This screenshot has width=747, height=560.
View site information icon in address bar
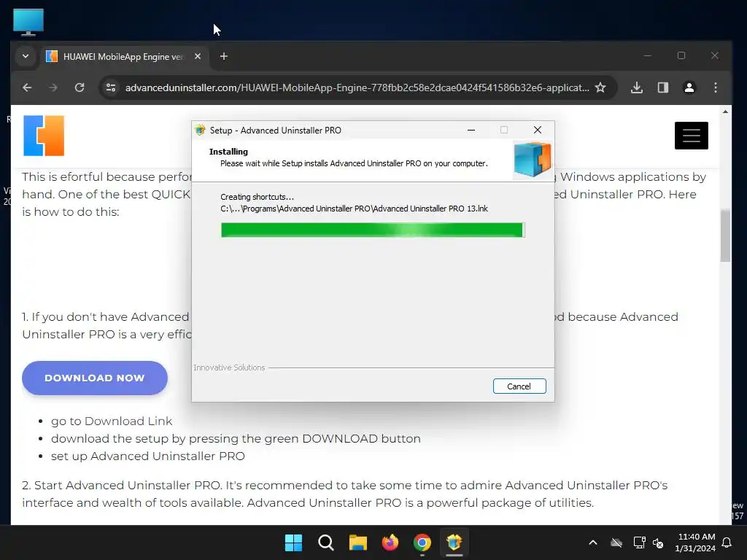111,87
